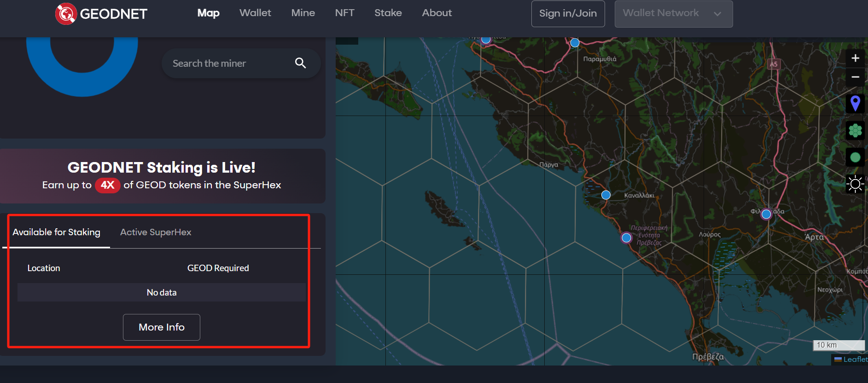Image resolution: width=868 pixels, height=383 pixels.
Task: Click the blue location pin icon
Action: [x=855, y=104]
